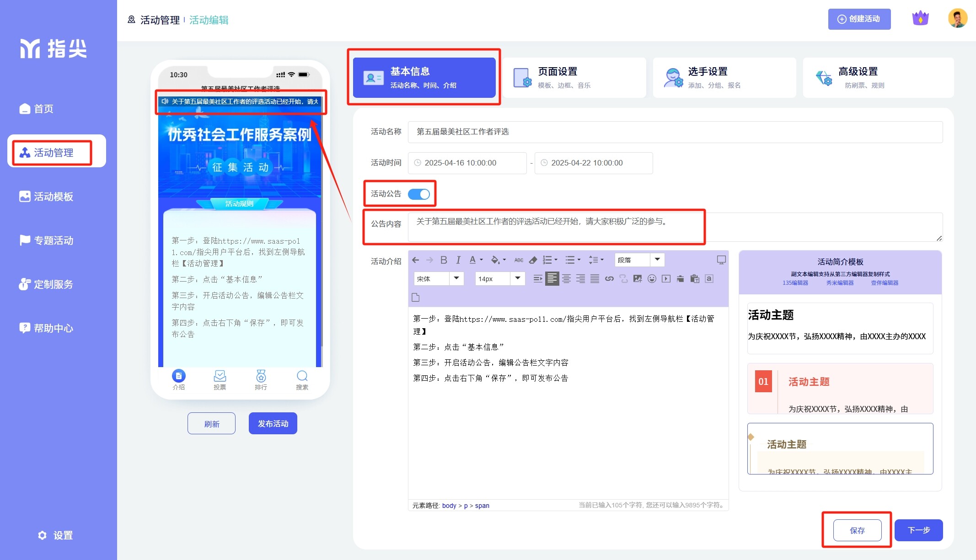The width and height of the screenshot is (976, 560).
Task: Go to 首页 in the sidebar
Action: pyautogui.click(x=37, y=109)
